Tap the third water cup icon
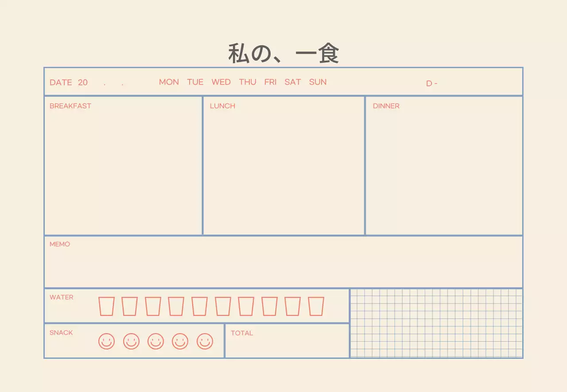The height and width of the screenshot is (392, 567). (153, 306)
